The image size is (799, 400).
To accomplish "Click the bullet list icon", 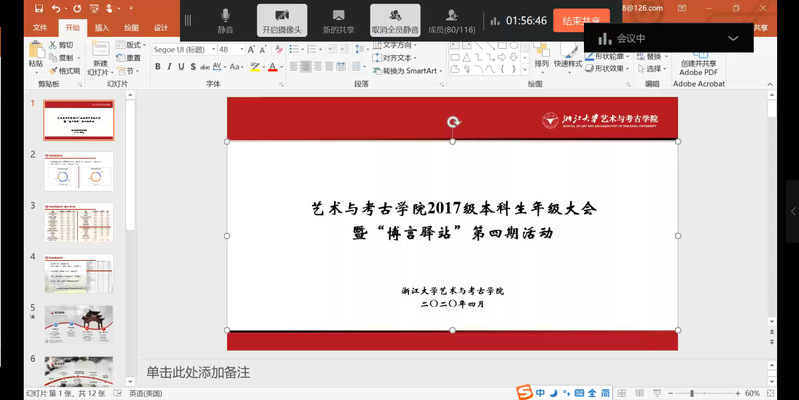I will (294, 49).
